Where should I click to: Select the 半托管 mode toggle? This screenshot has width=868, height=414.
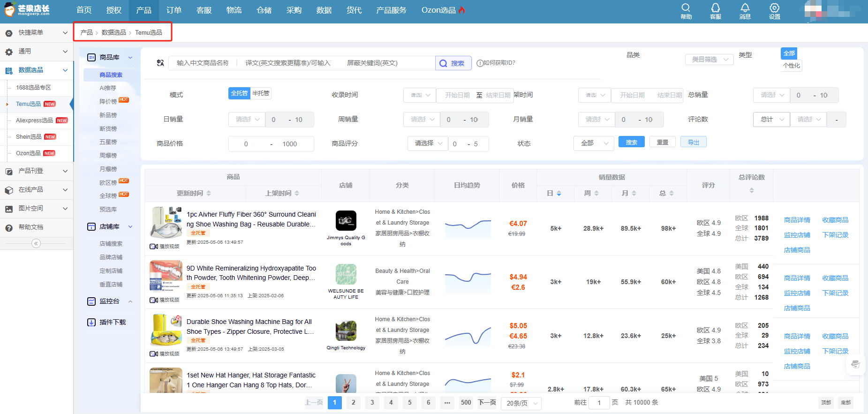click(x=261, y=93)
